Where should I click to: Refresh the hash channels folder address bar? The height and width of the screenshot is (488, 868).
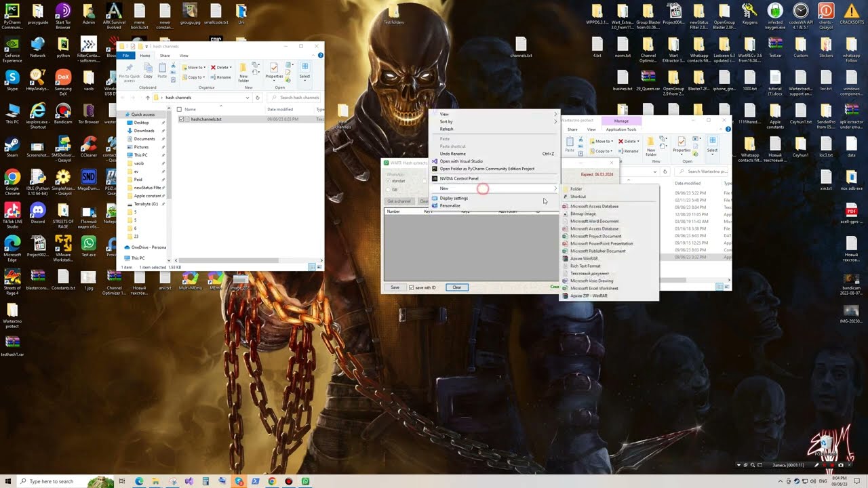(257, 98)
